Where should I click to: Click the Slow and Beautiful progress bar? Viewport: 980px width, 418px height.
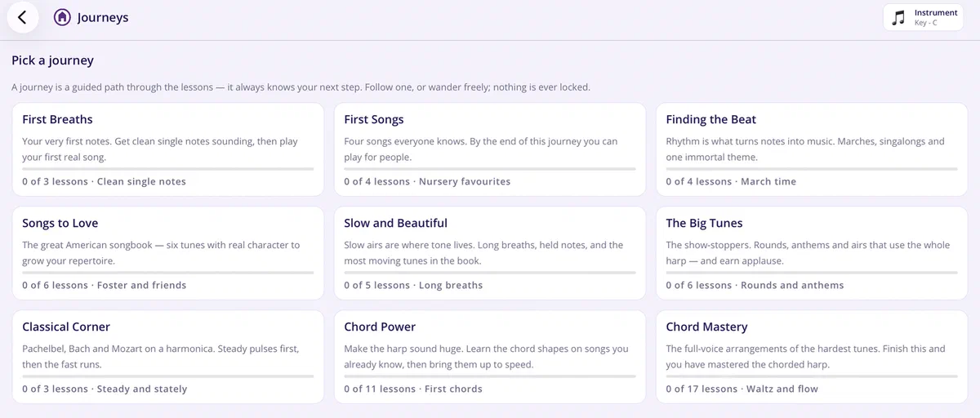click(x=490, y=273)
